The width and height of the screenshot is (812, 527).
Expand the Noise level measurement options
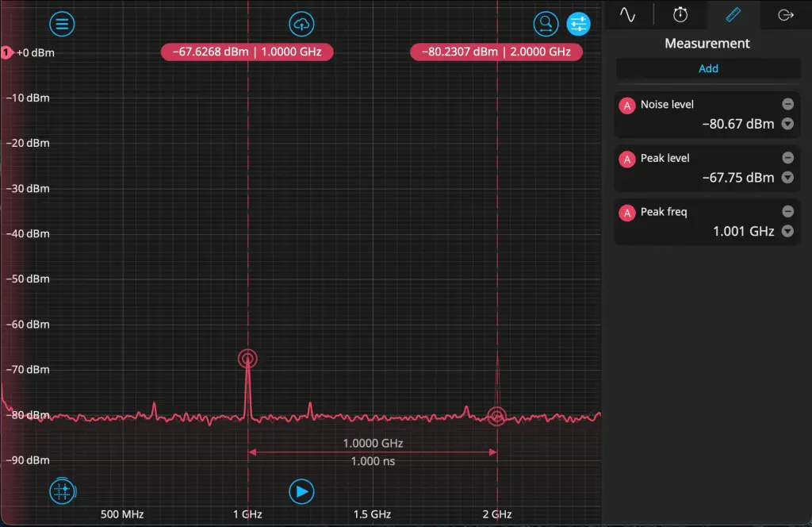(x=787, y=124)
